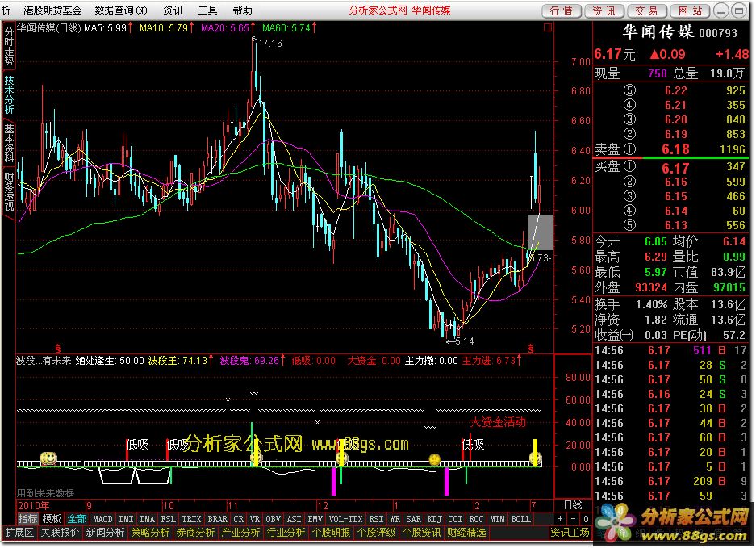Apply the TRIX indicator
The height and width of the screenshot is (548, 756).
pos(191,520)
